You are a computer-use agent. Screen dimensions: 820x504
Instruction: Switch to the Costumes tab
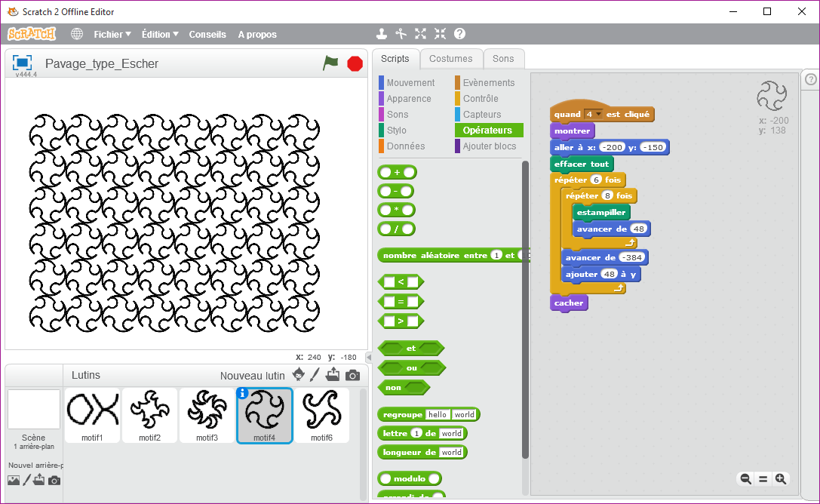pyautogui.click(x=450, y=59)
